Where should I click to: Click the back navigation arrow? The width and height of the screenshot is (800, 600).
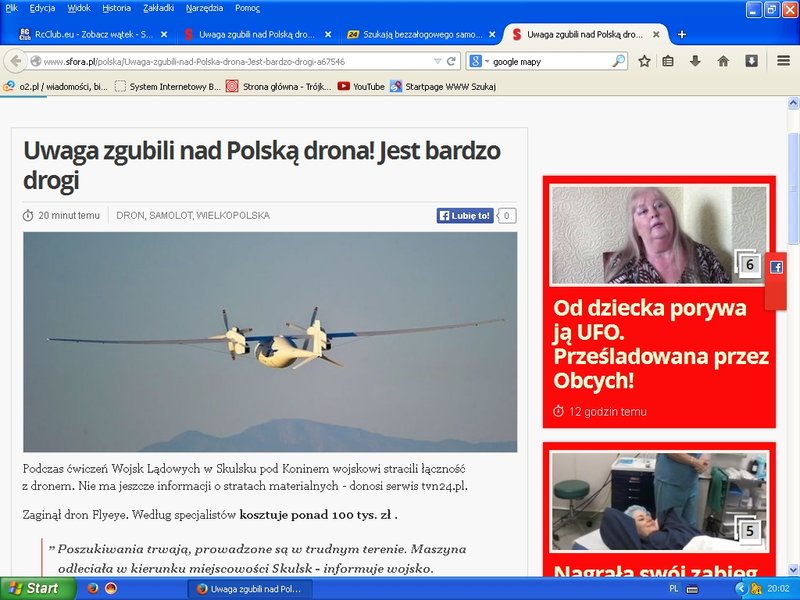tap(16, 61)
